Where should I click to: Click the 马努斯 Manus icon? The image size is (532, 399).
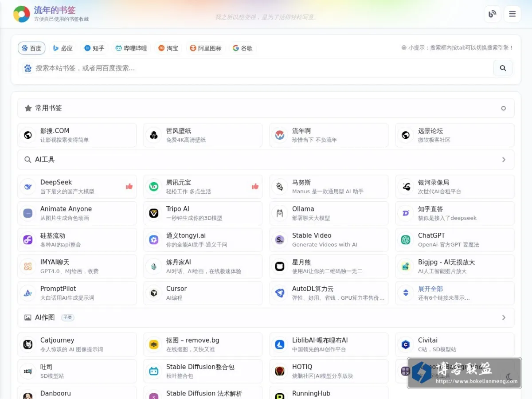pos(280,187)
